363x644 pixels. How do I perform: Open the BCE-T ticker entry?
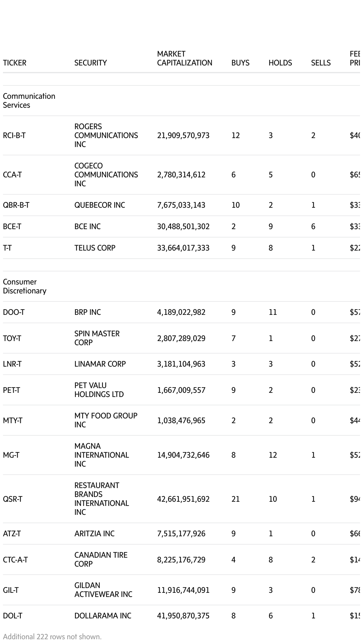[12, 226]
